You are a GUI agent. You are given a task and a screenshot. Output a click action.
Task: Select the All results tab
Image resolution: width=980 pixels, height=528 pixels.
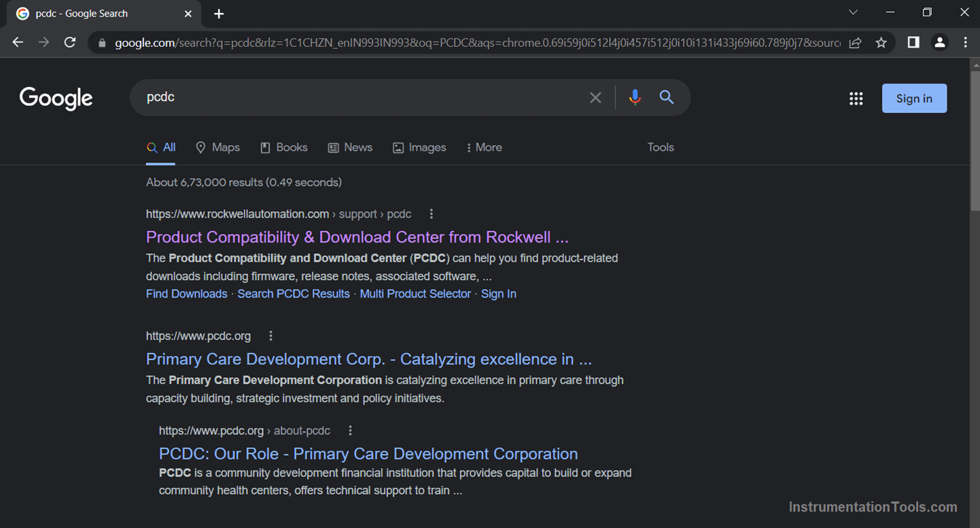(x=161, y=147)
